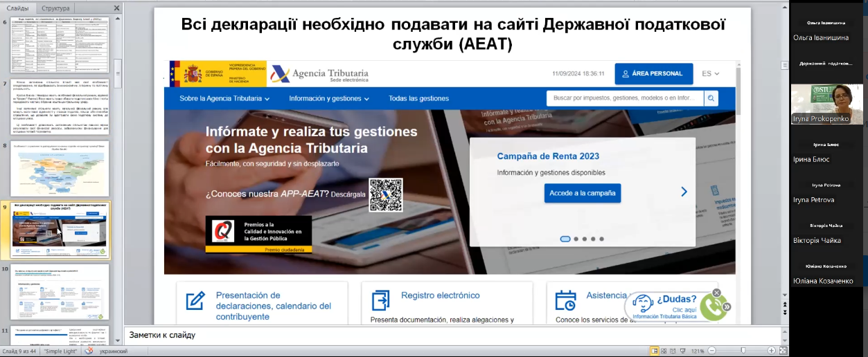Switch to the Структура tab

click(x=55, y=8)
